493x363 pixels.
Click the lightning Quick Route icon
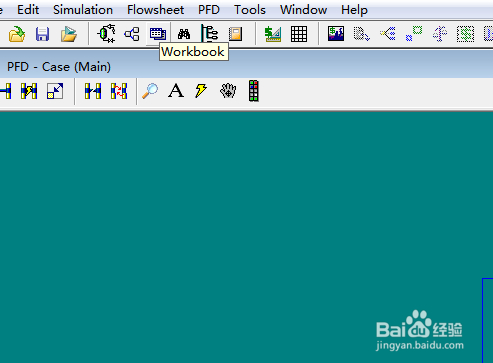click(x=201, y=91)
